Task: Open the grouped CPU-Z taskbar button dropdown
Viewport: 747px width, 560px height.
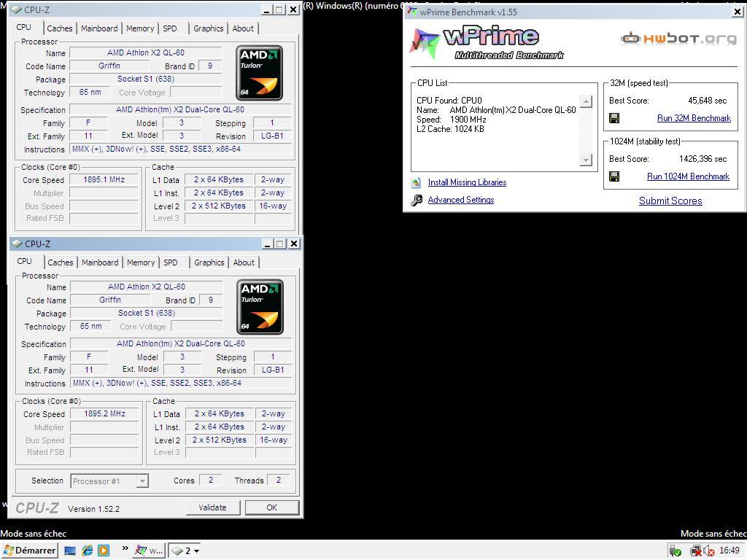Action: tap(185, 551)
